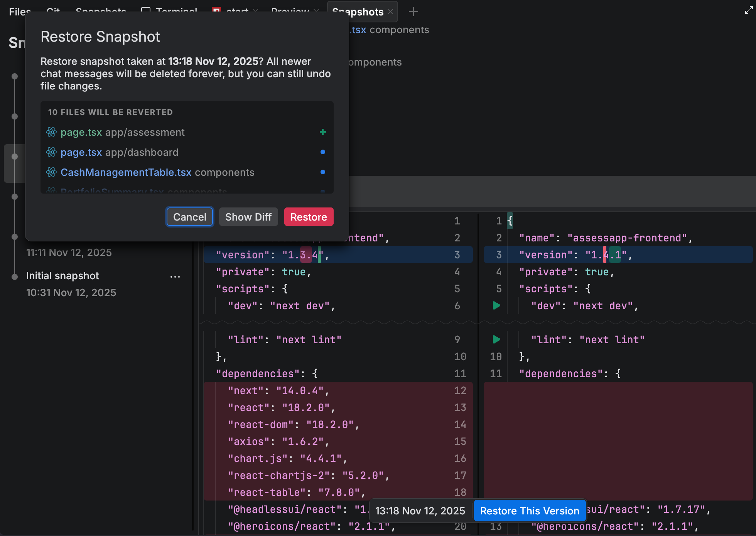The image size is (756, 536).
Task: Open a new tab with the plus icon
Action: [413, 12]
